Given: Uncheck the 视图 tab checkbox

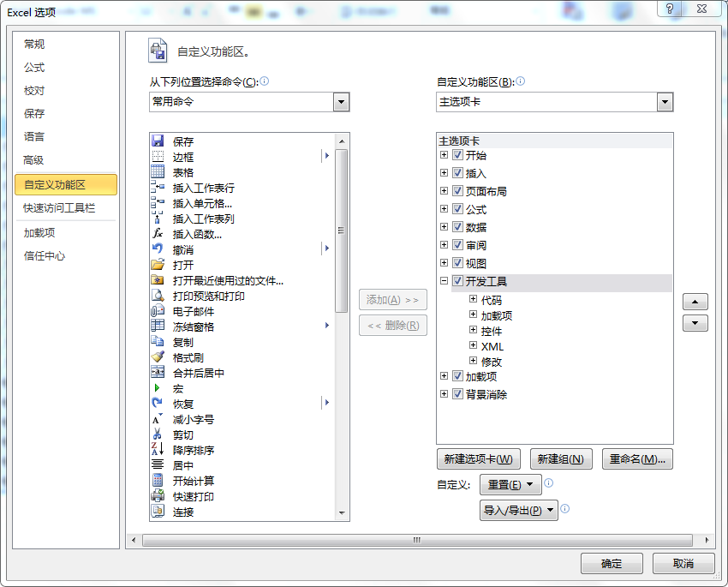Looking at the screenshot, I should [x=458, y=262].
